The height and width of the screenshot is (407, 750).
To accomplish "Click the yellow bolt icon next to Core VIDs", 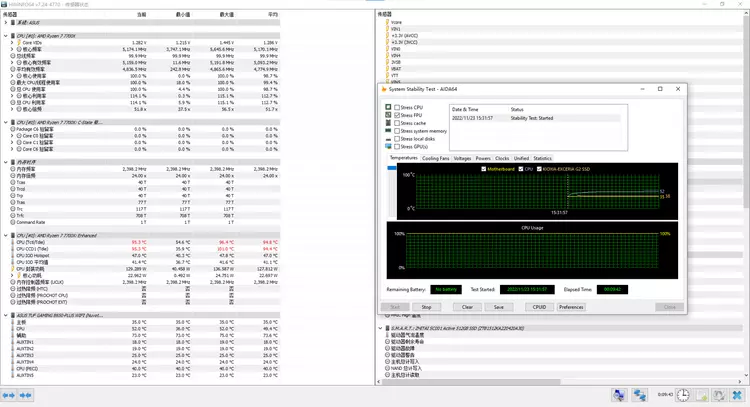I will 19,43.
